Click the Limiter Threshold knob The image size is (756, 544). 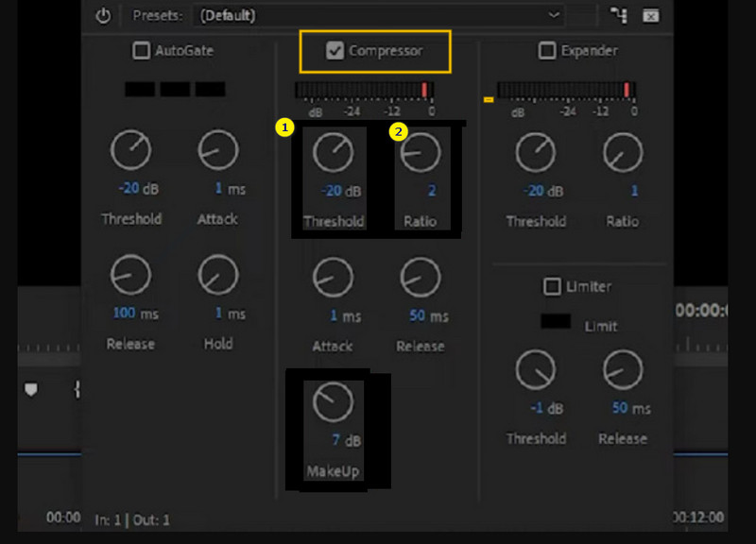pos(536,371)
